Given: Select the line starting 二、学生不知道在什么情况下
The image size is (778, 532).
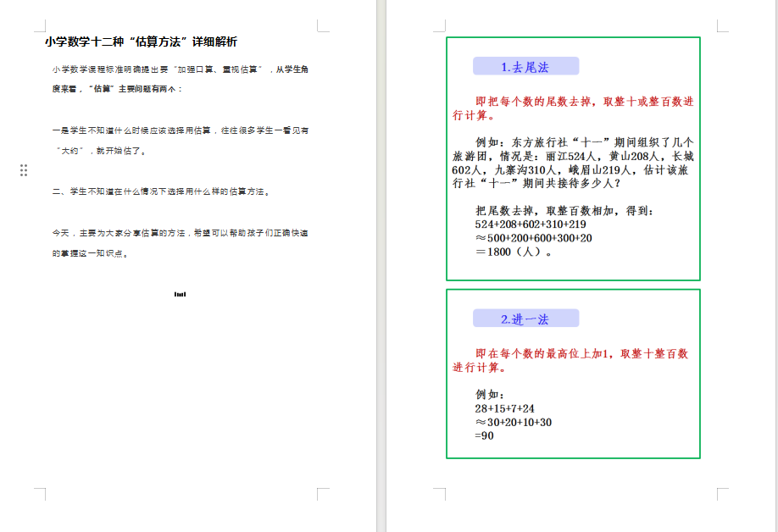Looking at the screenshot, I should pyautogui.click(x=161, y=191).
